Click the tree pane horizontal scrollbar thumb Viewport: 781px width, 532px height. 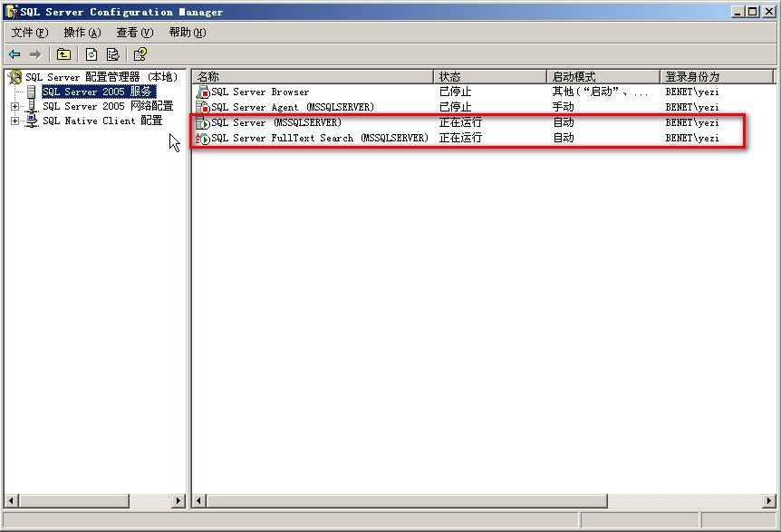coord(73,500)
